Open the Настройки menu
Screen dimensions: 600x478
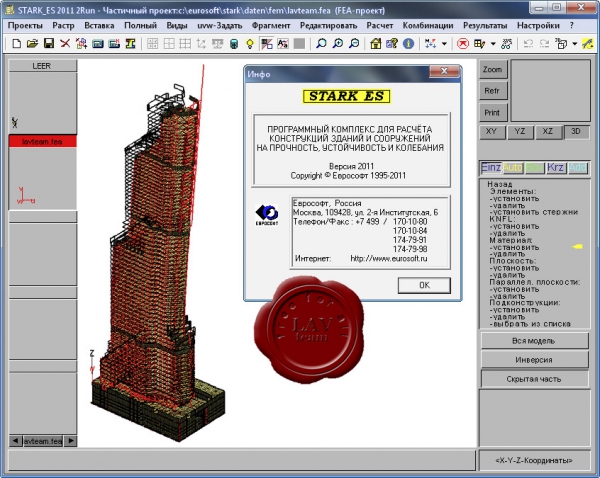coord(538,26)
